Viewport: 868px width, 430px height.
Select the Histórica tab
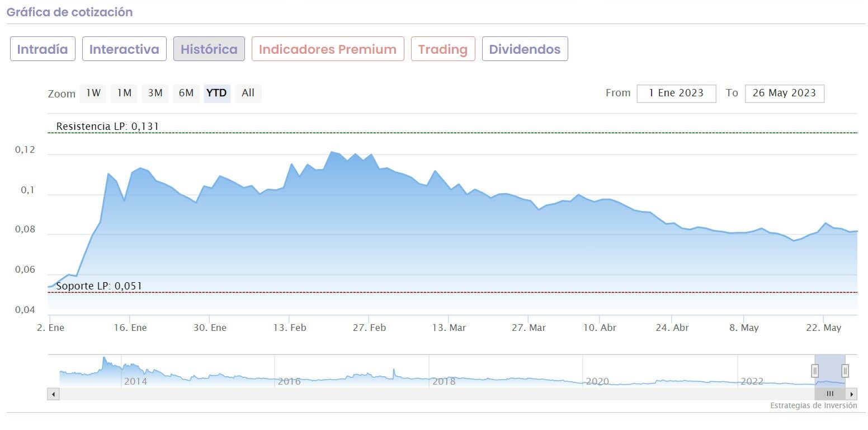(209, 49)
